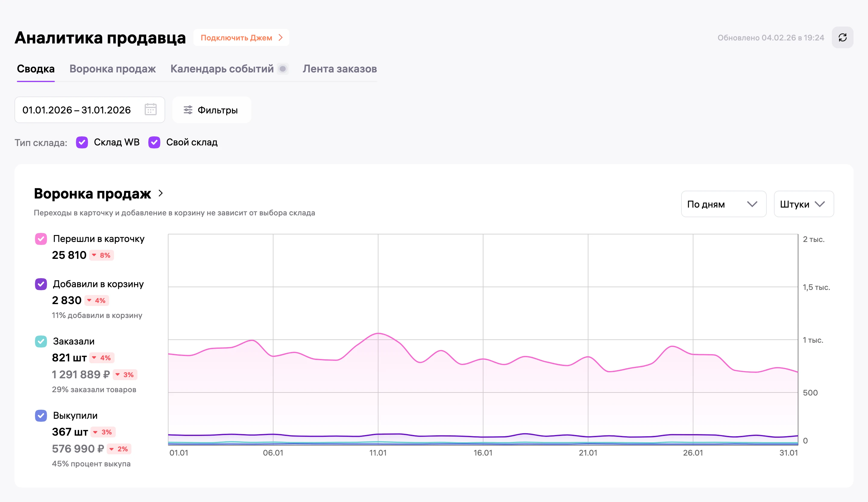Screen dimensions: 868x502
Task: Click the 4% badge under Добавили в корзину
Action: pos(97,300)
